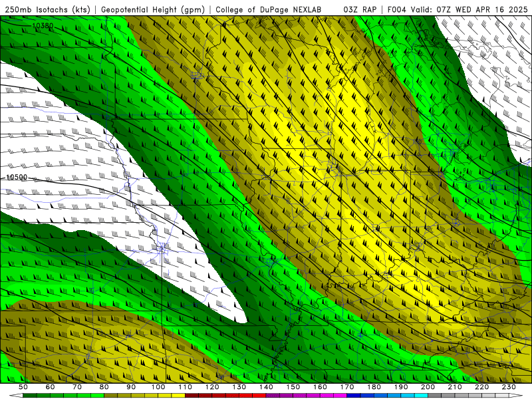Click the '03Z RAP' model run label
The width and height of the screenshot is (532, 399).
point(360,10)
